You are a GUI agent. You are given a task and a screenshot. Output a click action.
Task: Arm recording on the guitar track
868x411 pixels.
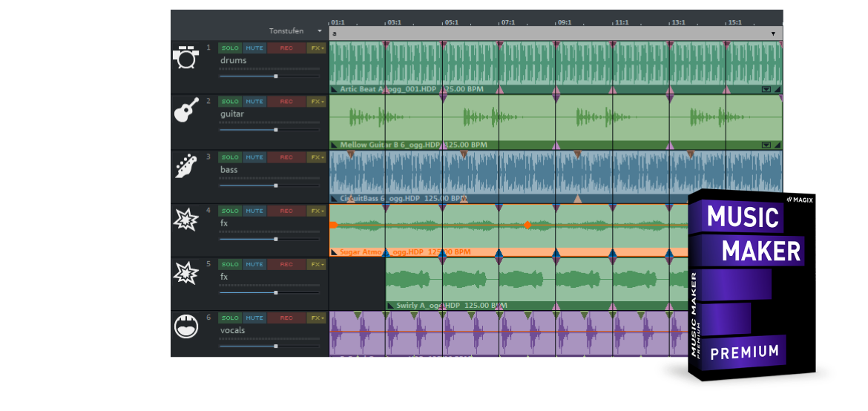pos(286,102)
